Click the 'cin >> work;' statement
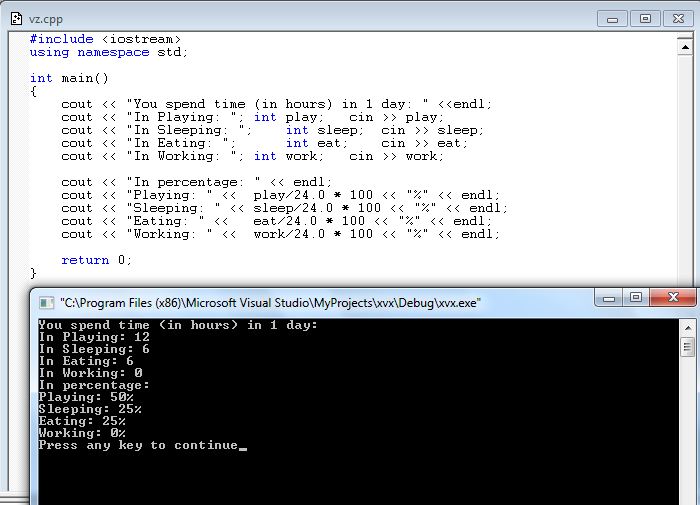Screen dimensions: 700x505 pyautogui.click(x=396, y=156)
